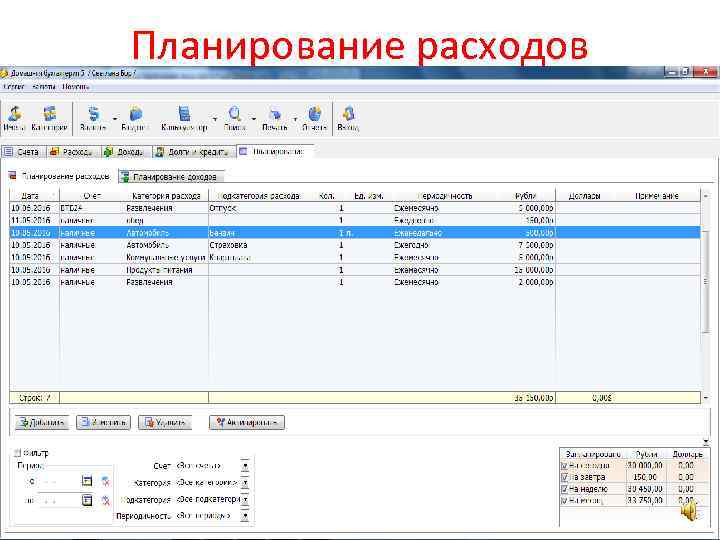720x540 pixels.
Task: Select the Планирование расходов sub-tab
Action: tap(60, 176)
